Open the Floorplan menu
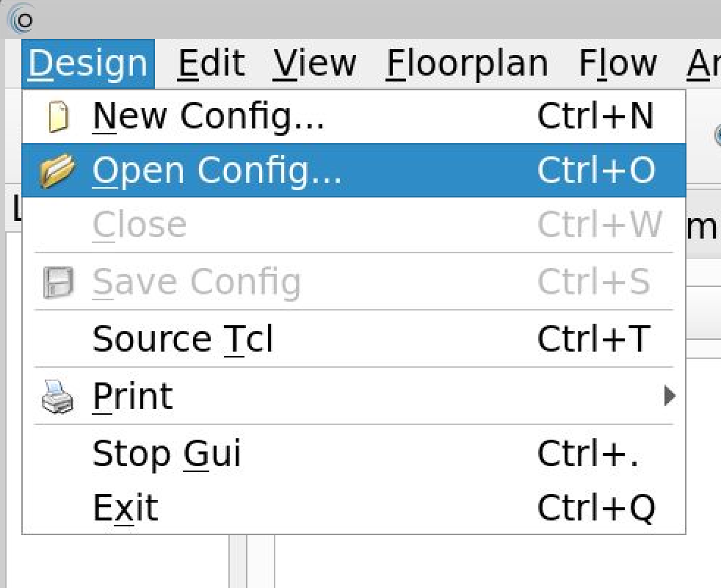The image size is (721, 588). pyautogui.click(x=467, y=63)
